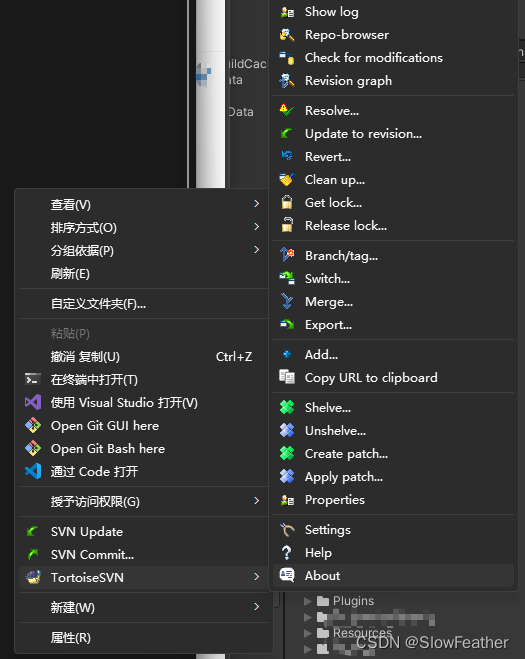The width and height of the screenshot is (525, 659).
Task: Select 刷新(E) to refresh
Action: [x=143, y=274]
